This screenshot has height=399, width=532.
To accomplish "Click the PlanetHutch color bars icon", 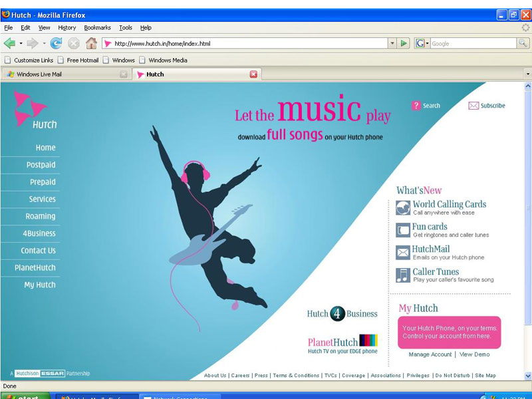I will tap(368, 340).
